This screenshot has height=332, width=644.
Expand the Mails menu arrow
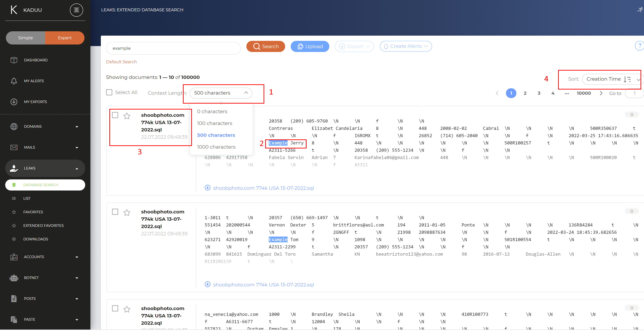77,148
